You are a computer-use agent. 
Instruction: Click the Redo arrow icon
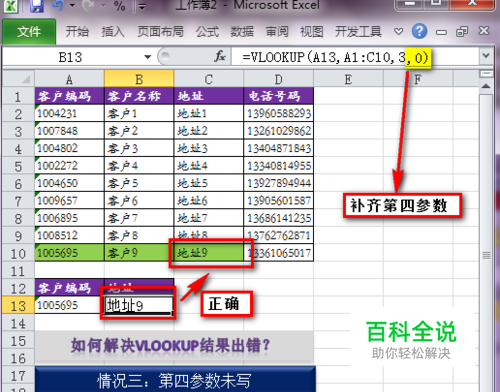(89, 5)
